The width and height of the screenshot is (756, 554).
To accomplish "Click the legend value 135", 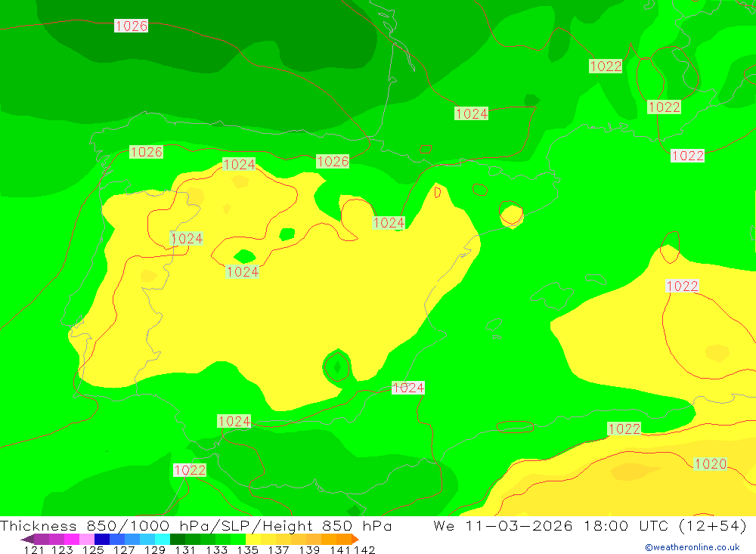I will [248, 549].
